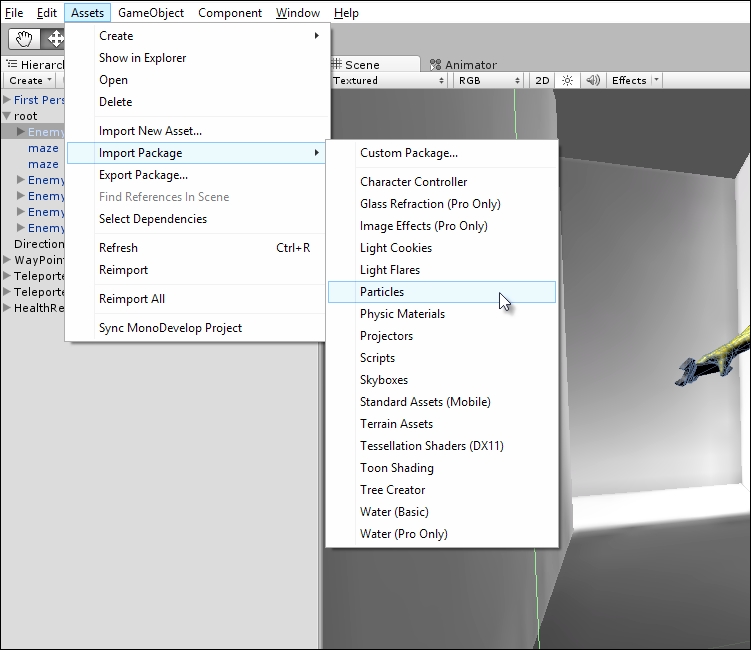
Task: Choose Sync MonoDevelop Project
Action: (197, 328)
